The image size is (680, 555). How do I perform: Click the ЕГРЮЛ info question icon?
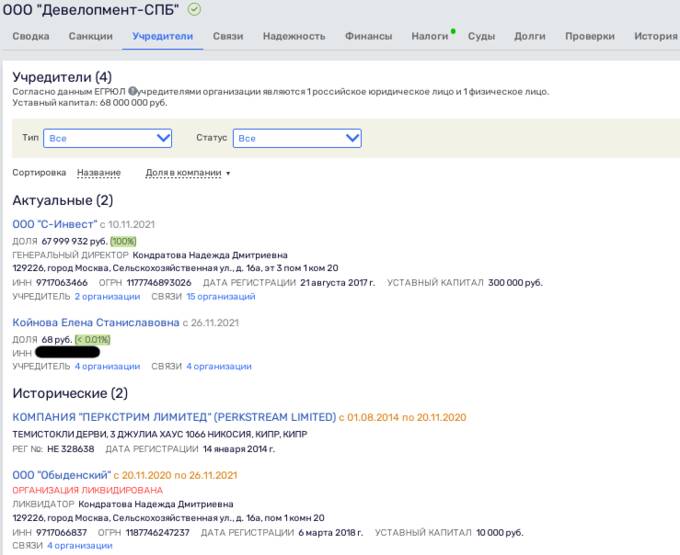(x=133, y=91)
